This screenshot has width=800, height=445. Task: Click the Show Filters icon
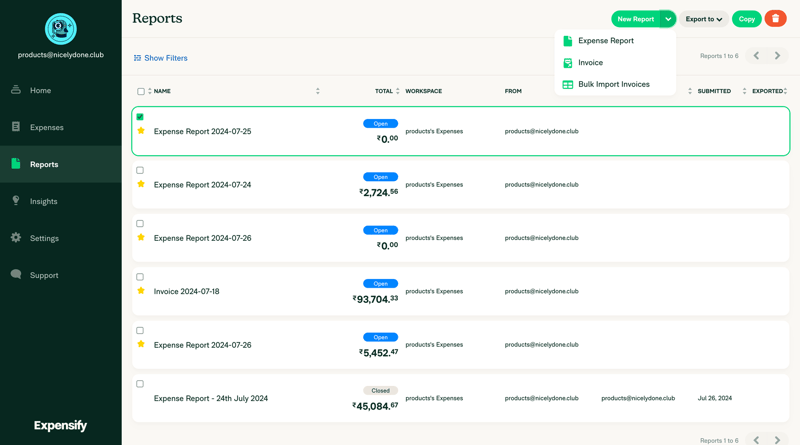(137, 58)
